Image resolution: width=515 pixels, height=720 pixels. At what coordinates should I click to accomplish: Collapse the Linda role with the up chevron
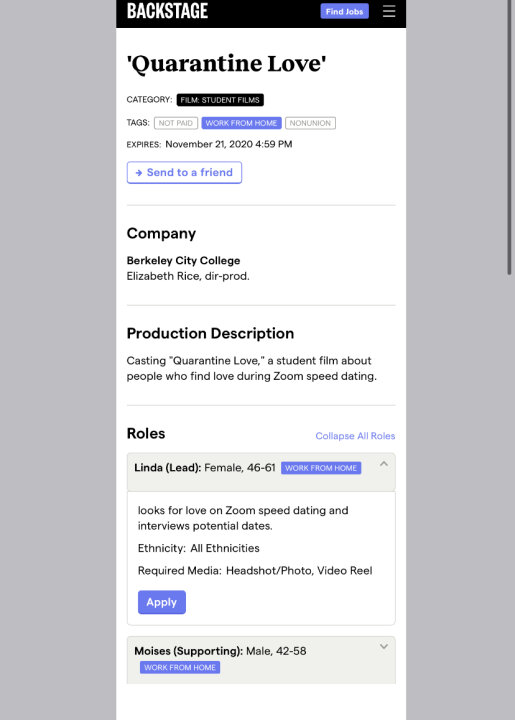click(384, 464)
